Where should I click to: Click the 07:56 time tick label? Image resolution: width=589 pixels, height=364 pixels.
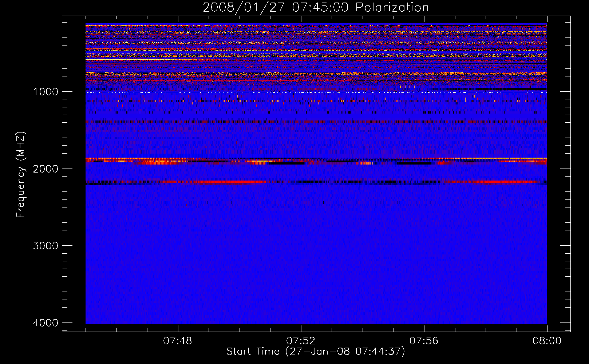[424, 341]
